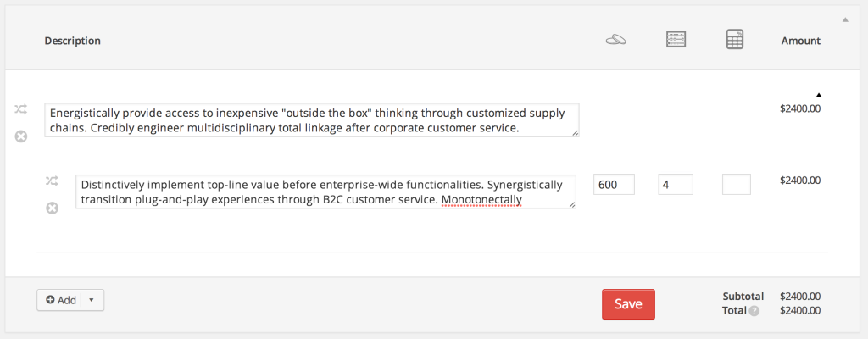Screen dimensions: 868x339
Task: Remove the first line item with the X icon
Action: (21, 136)
